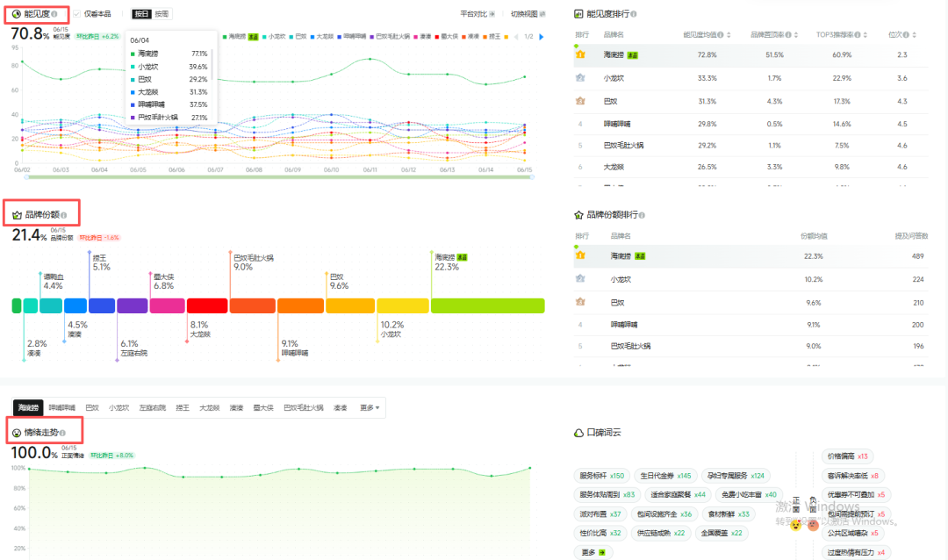Screen dimensions: 948x560
Task: Sort by TOP3推荐率 column arrows
Action: click(865, 35)
